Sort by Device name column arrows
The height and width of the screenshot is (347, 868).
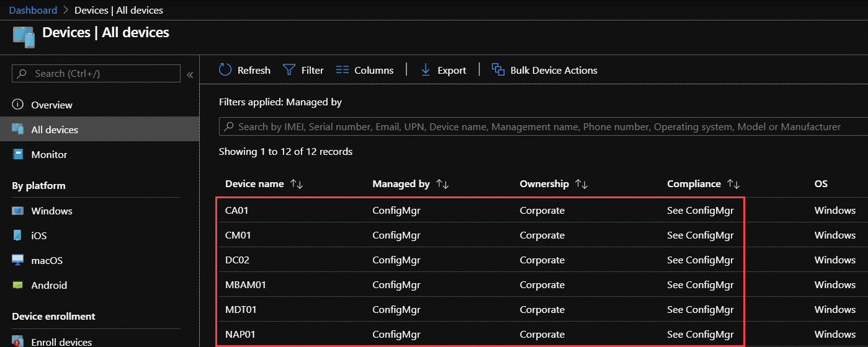(297, 184)
